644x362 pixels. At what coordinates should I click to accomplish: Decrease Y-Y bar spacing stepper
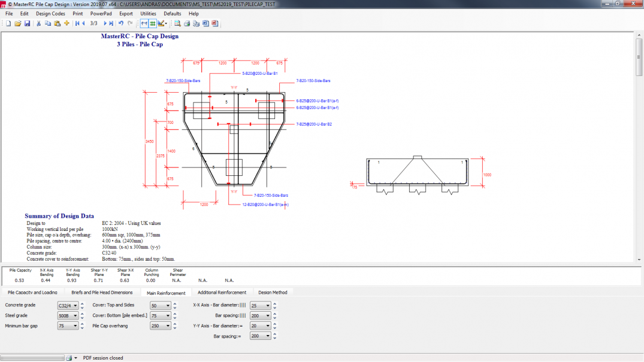pyautogui.click(x=275, y=338)
